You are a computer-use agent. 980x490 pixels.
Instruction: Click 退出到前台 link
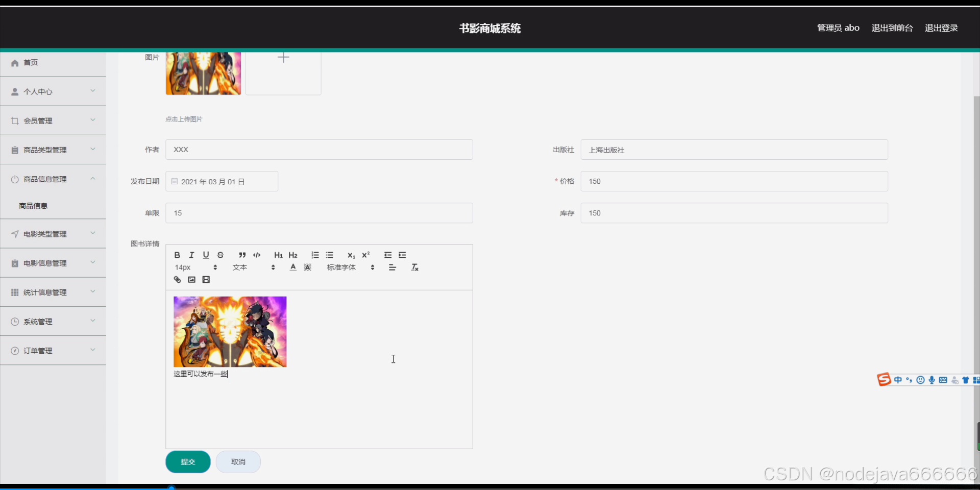point(892,28)
